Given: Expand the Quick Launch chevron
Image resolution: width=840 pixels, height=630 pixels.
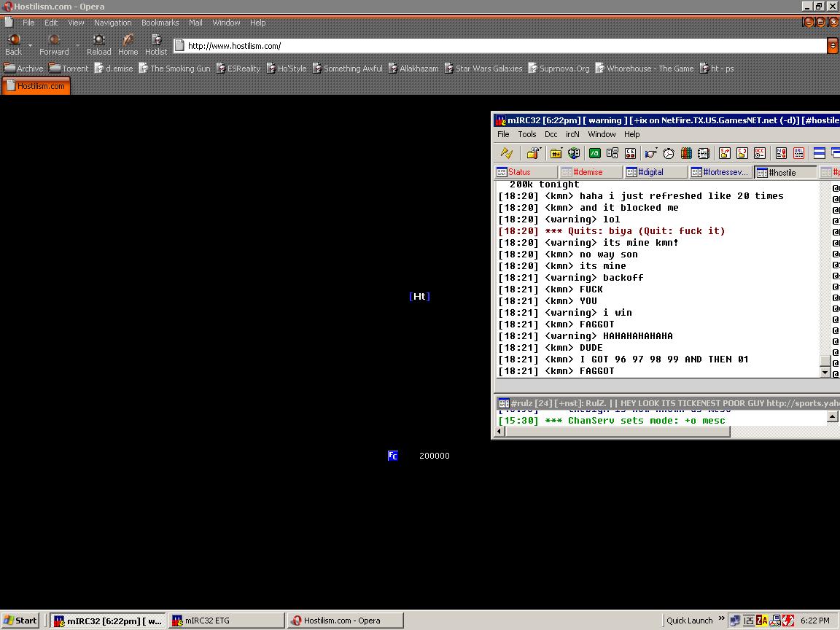Looking at the screenshot, I should pyautogui.click(x=723, y=619).
